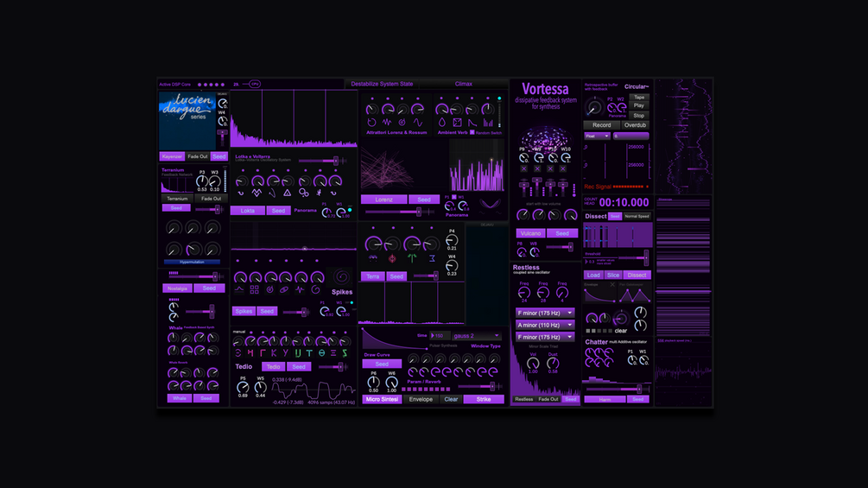Click the Lorenz button
868x488 pixels.
pyautogui.click(x=383, y=200)
